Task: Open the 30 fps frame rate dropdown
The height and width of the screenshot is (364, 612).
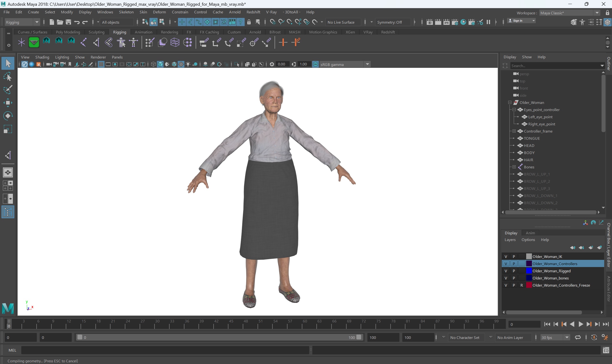Action: [x=555, y=337]
